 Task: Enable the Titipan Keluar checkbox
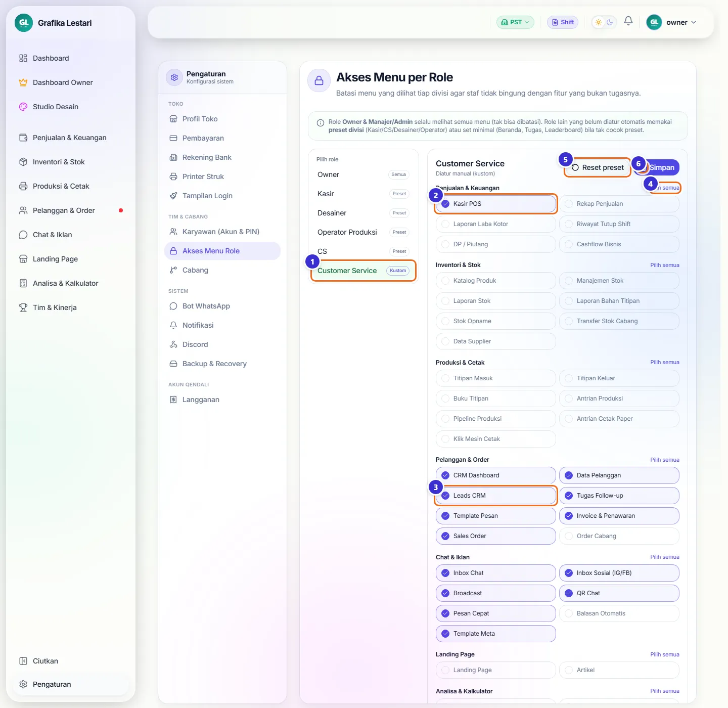pos(569,378)
